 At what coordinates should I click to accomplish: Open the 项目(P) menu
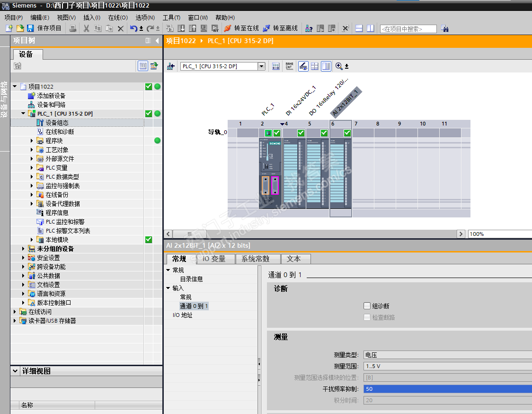click(14, 18)
